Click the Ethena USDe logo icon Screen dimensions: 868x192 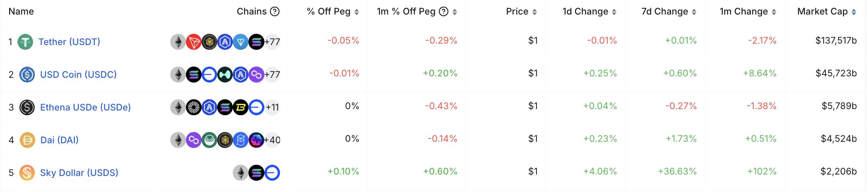click(x=27, y=107)
